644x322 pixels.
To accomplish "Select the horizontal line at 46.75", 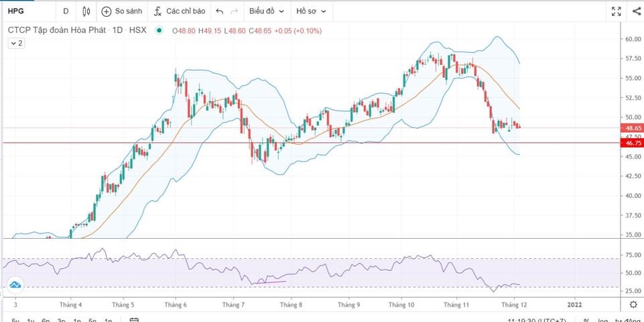I will [x=311, y=143].
